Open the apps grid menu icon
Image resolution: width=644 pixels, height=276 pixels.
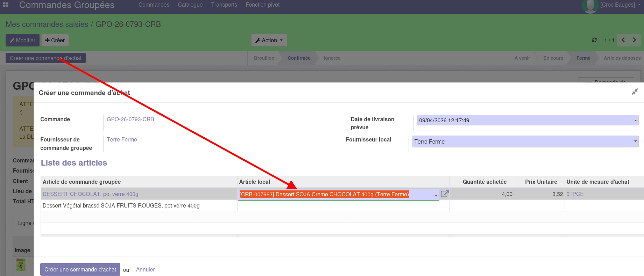6,5
